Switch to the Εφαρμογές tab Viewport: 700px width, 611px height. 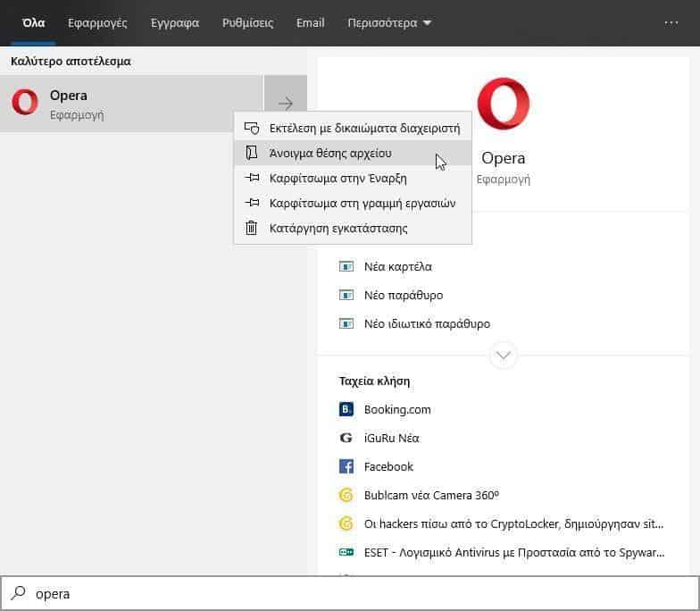point(97,23)
